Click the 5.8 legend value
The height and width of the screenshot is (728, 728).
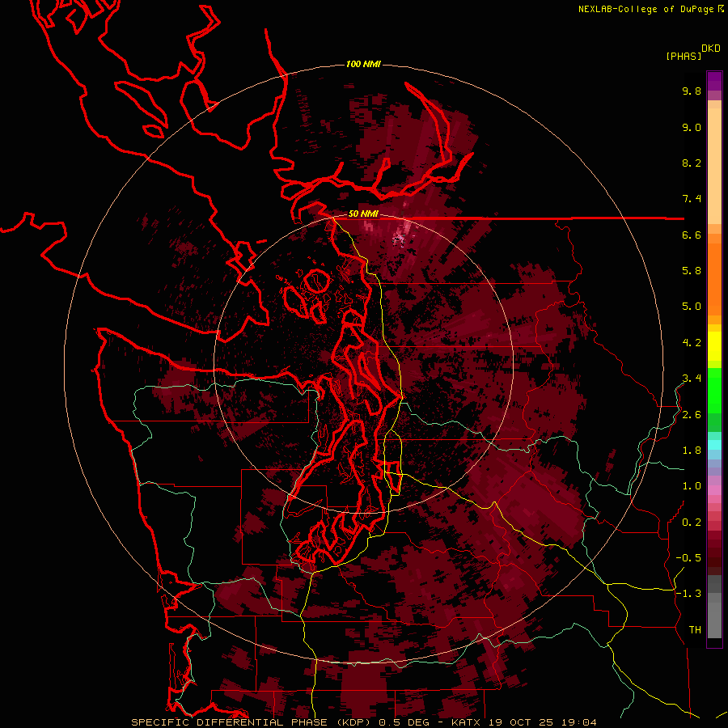[x=692, y=271]
